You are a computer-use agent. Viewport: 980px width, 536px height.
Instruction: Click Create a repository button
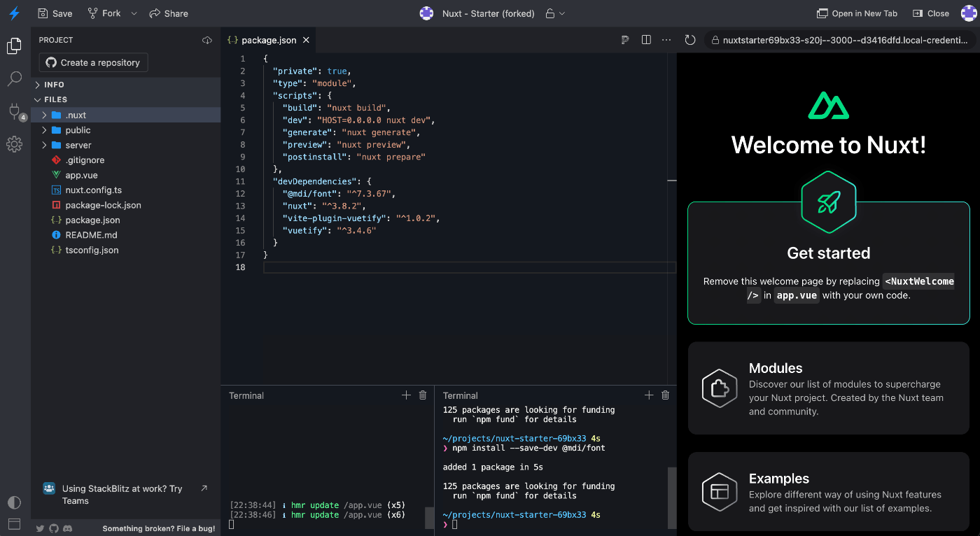93,62
